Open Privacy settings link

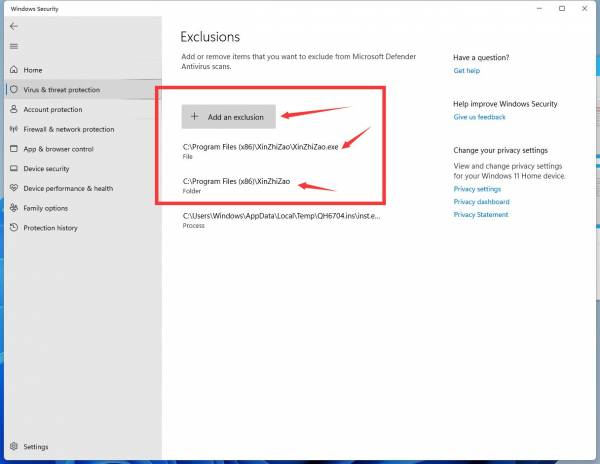(x=477, y=189)
